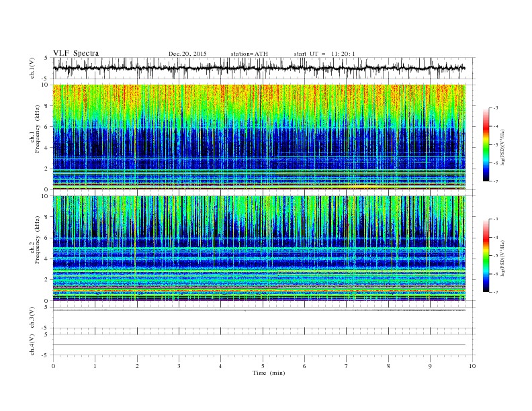Screen dimensions: 532x411
Task: Click time axis tick label "5"
Action: point(263,366)
